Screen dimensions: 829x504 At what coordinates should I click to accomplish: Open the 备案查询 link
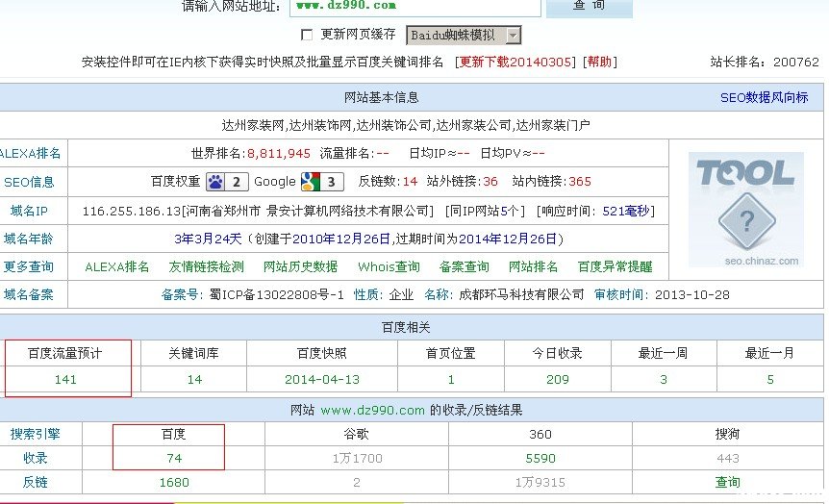point(464,266)
